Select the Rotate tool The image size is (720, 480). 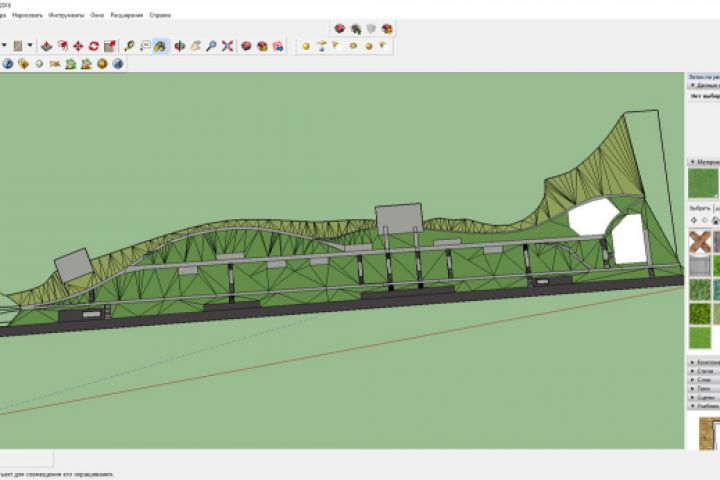coord(94,46)
